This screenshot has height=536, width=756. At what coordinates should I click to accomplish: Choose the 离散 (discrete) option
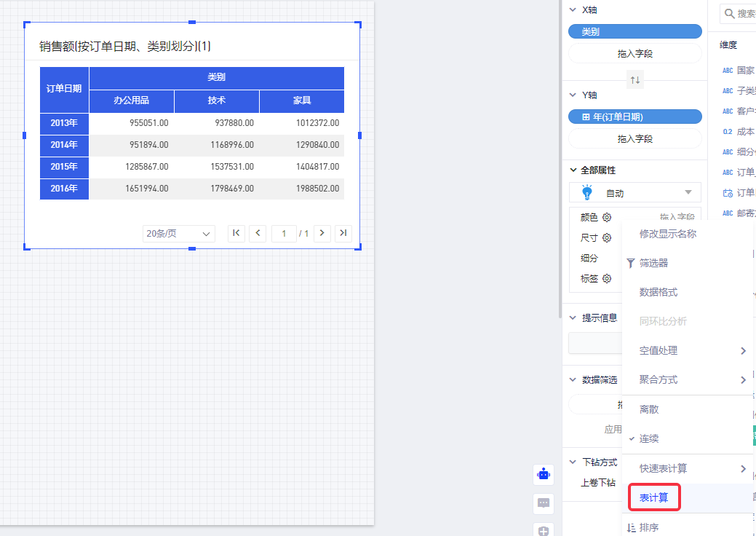pos(649,409)
